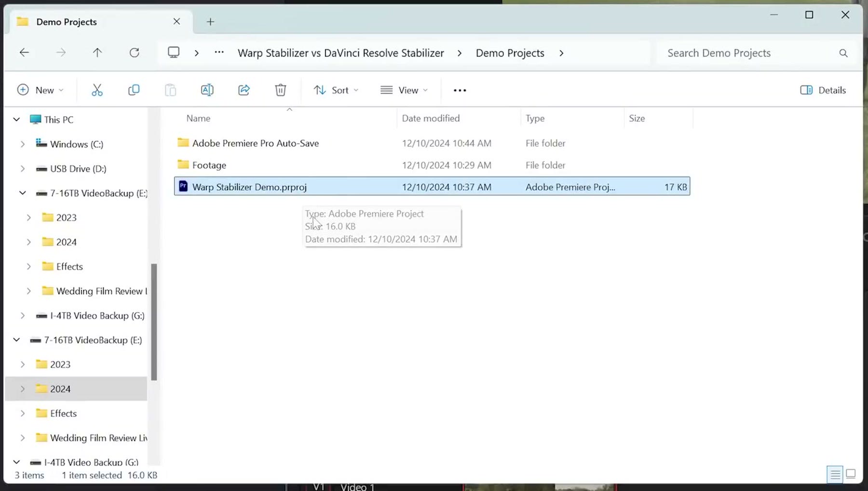Image resolution: width=868 pixels, height=491 pixels.
Task: Click Warp Stabilizer vs DaVinci Resolve Stabilizer breadcrumb
Action: (341, 53)
